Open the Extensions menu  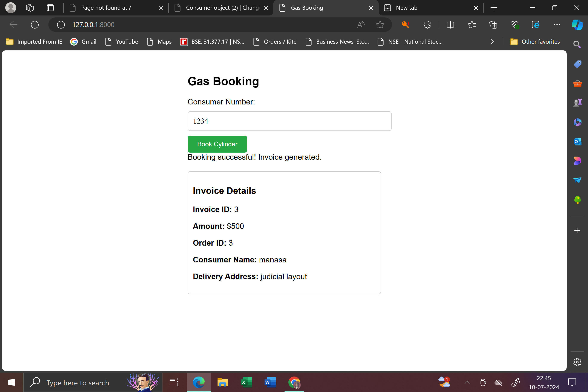point(427,24)
